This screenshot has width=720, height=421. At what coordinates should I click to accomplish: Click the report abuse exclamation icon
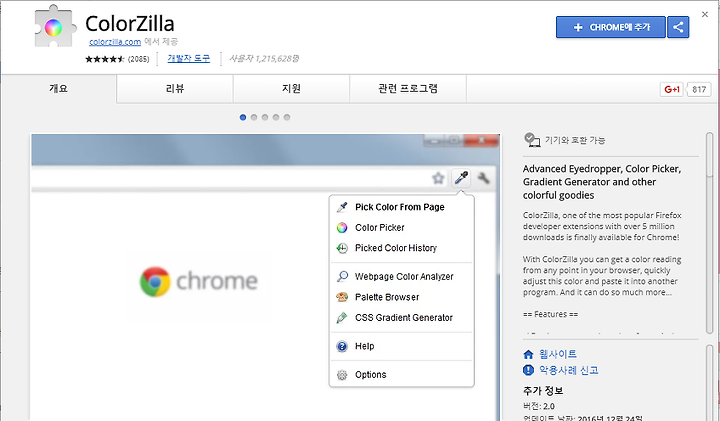[529, 370]
